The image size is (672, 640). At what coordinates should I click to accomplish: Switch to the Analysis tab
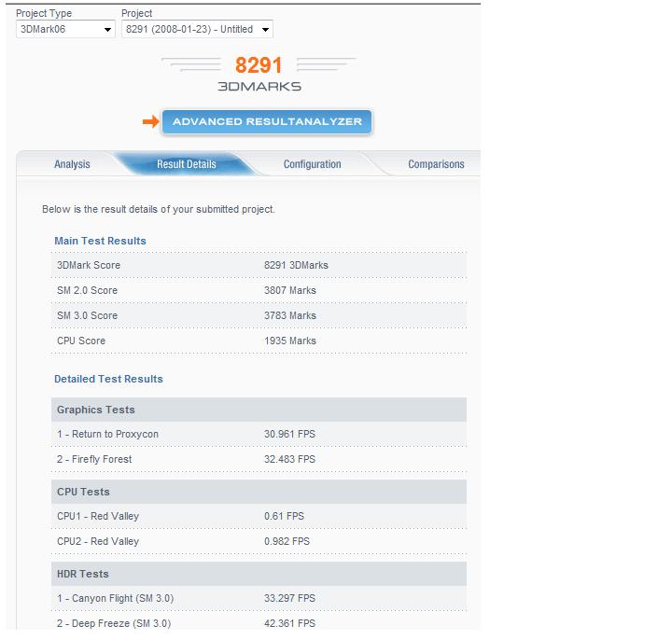72,164
